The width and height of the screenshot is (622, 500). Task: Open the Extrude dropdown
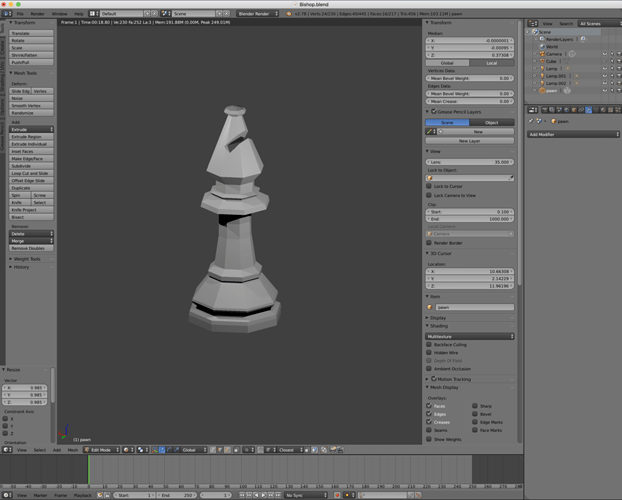point(31,129)
